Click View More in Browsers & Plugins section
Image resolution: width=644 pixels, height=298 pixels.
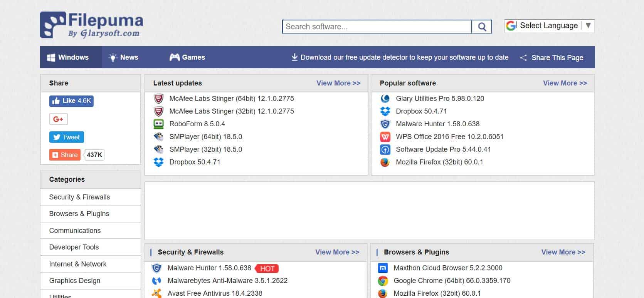(563, 252)
